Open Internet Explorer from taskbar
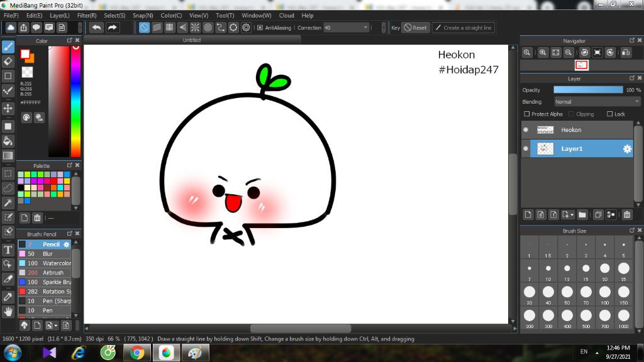 pyautogui.click(x=79, y=353)
